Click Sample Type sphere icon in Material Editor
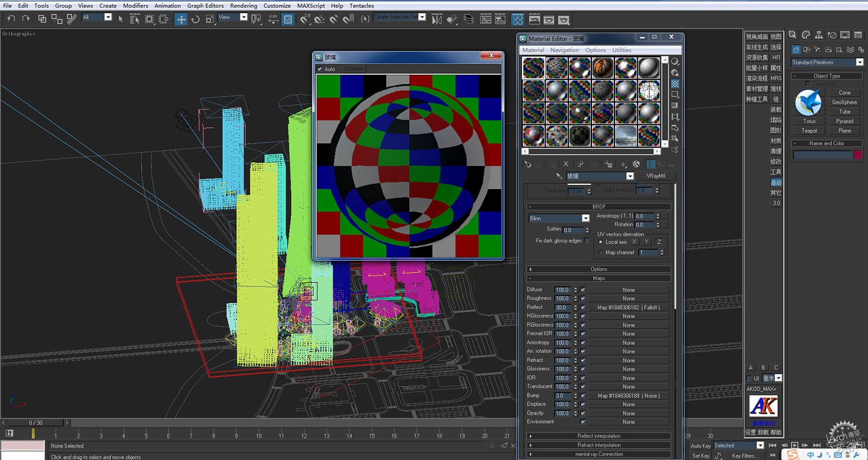Screen dimensions: 868x460 (x=675, y=61)
